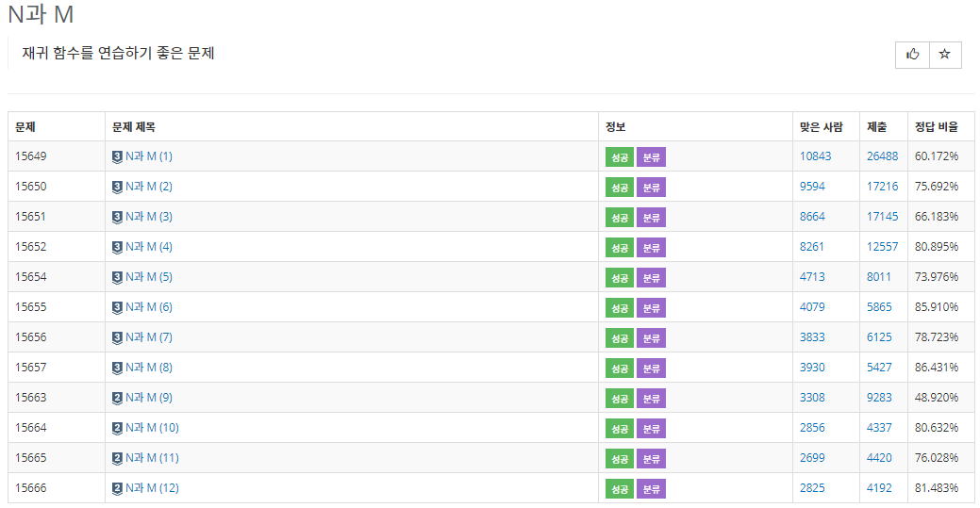Click the 분류 badge in row 15664

651,429
